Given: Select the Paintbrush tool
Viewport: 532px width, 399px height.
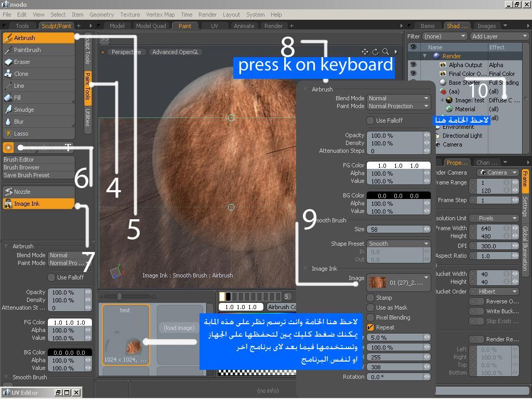Looking at the screenshot, I should [x=38, y=50].
